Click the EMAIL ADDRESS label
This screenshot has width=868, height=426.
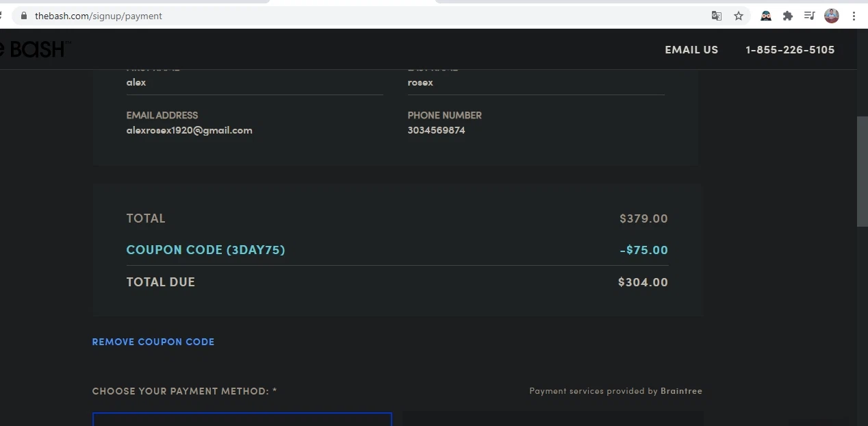coord(162,115)
